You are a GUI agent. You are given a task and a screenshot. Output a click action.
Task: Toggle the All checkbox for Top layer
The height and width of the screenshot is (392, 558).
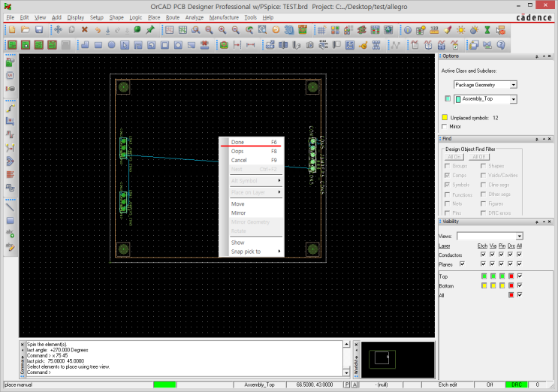coord(520,276)
